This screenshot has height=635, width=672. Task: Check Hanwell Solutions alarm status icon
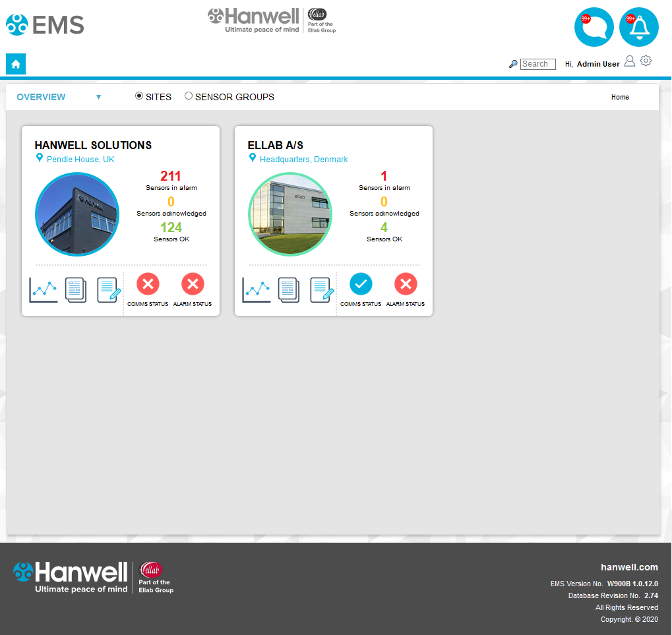tap(193, 284)
